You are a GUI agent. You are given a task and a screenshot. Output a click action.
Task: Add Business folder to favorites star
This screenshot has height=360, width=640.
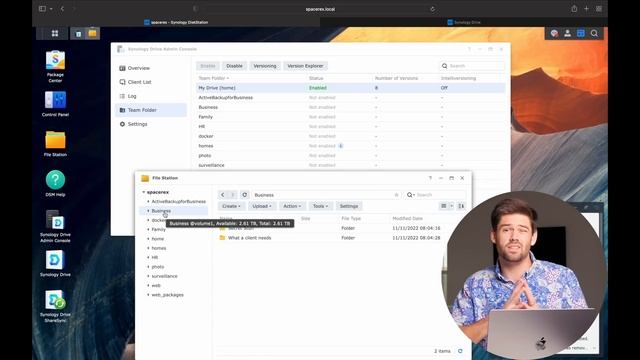(396, 195)
